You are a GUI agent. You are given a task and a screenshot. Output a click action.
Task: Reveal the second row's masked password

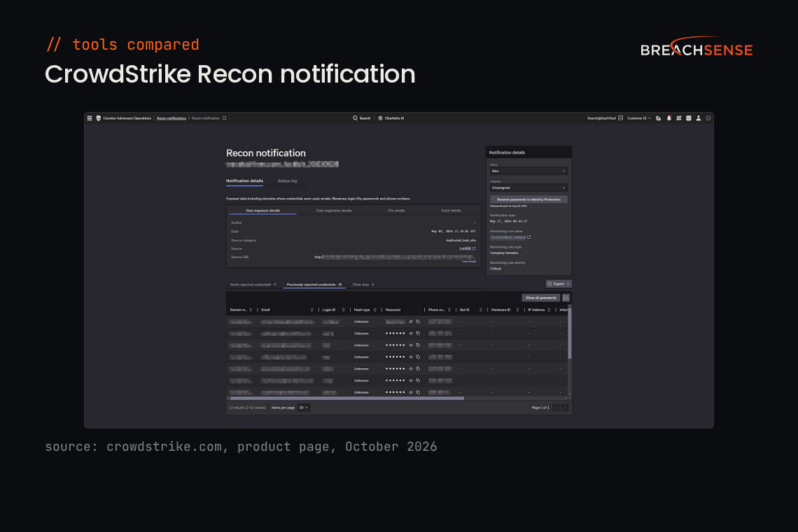(x=411, y=333)
